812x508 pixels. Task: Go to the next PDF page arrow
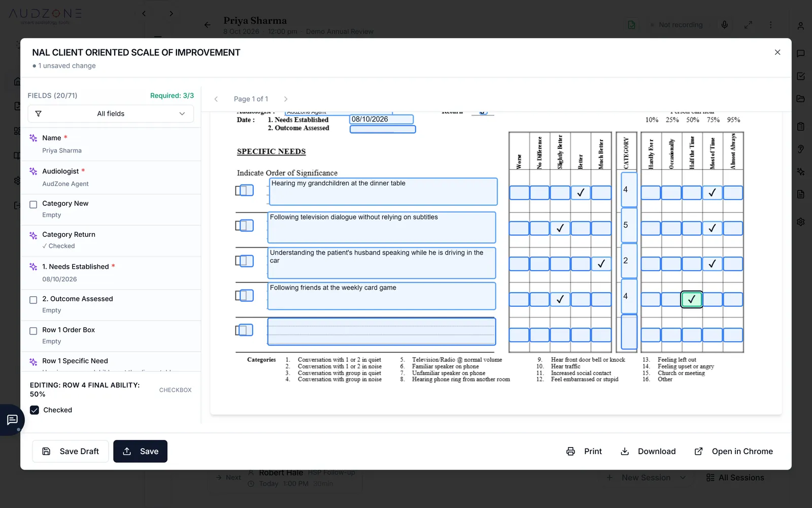[286, 99]
